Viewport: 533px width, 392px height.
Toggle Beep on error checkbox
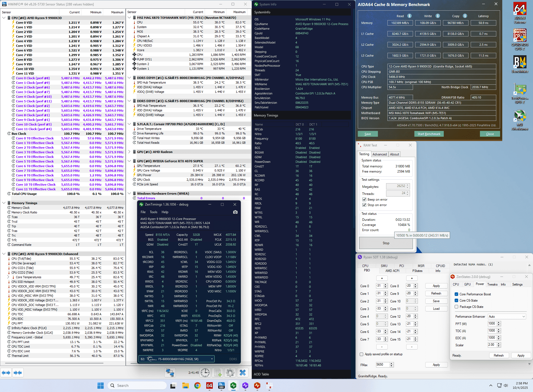pos(364,200)
